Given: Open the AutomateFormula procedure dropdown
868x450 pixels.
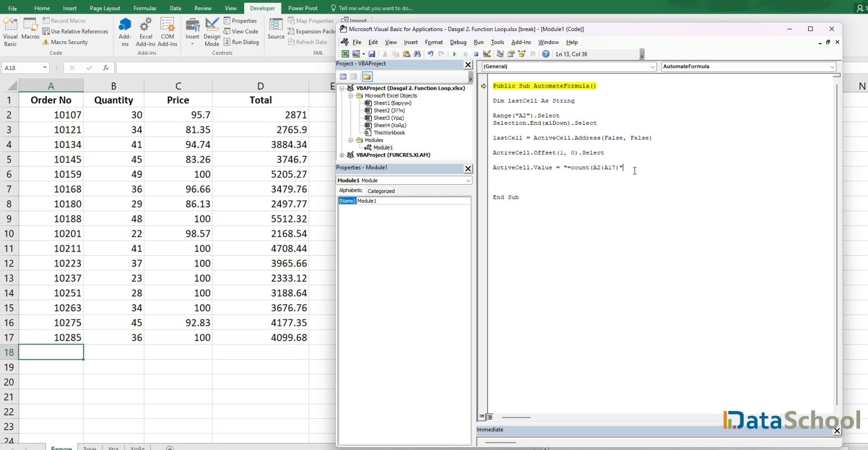Looking at the screenshot, I should (x=832, y=67).
